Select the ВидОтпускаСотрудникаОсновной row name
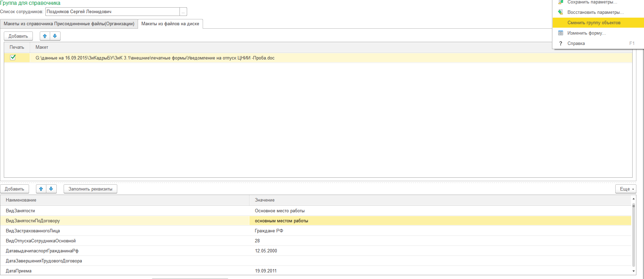Screen dimensions: 644x279 tap(41, 241)
